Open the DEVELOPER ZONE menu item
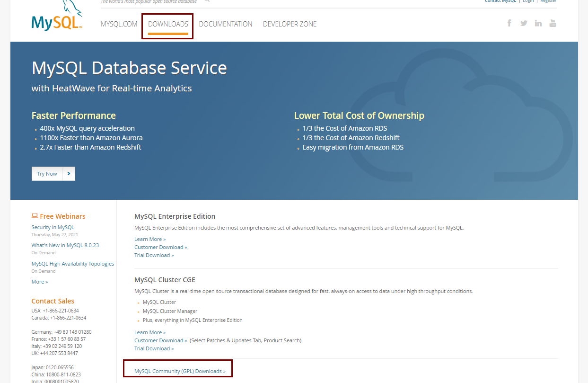 pyautogui.click(x=290, y=24)
